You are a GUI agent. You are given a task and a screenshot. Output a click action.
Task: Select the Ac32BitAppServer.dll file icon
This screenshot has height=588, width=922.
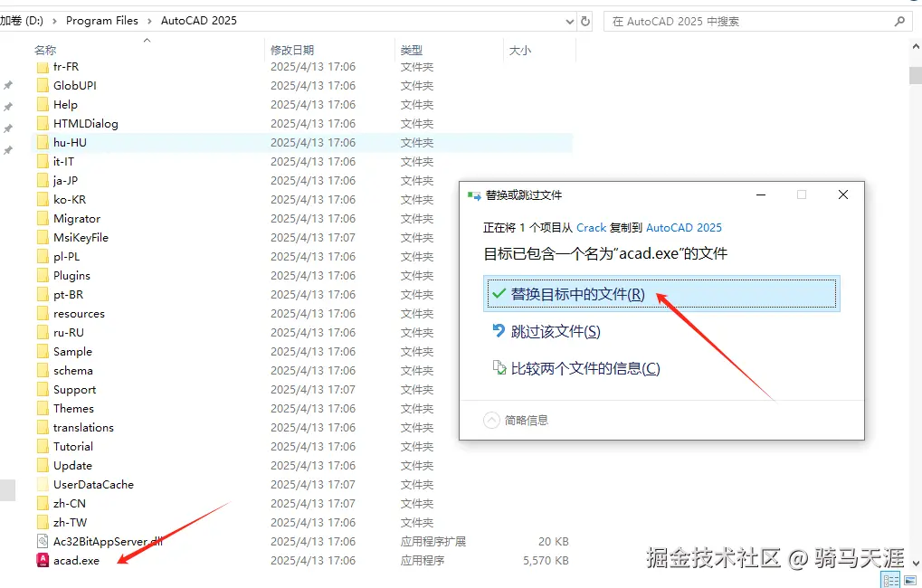pyautogui.click(x=43, y=541)
